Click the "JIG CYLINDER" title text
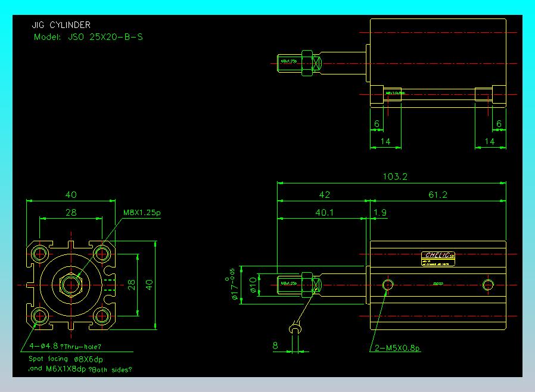 (x=61, y=25)
